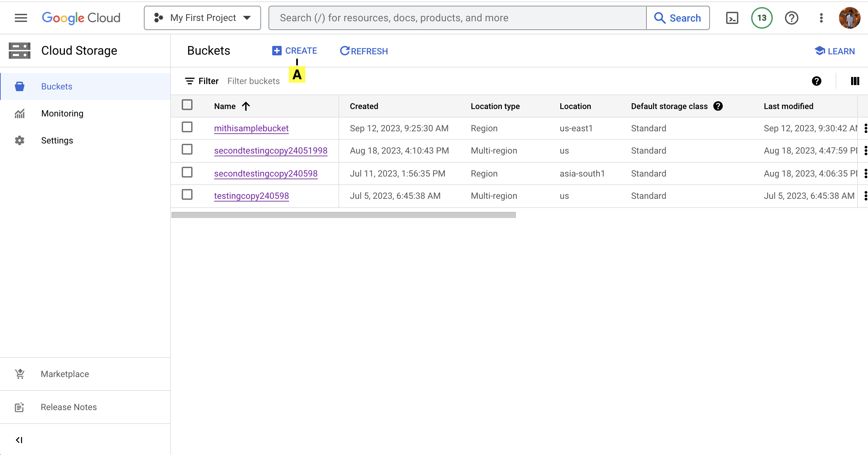Open the user account avatar menu
This screenshot has width=868, height=455.
pos(849,18)
